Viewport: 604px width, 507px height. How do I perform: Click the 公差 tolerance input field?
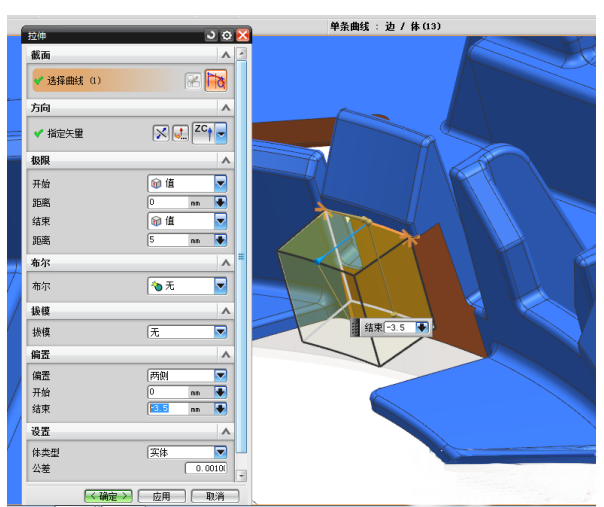pos(206,468)
